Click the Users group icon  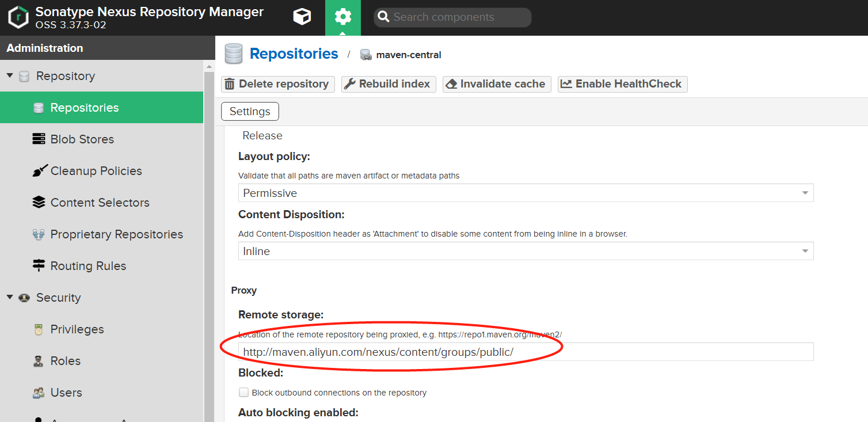[39, 393]
